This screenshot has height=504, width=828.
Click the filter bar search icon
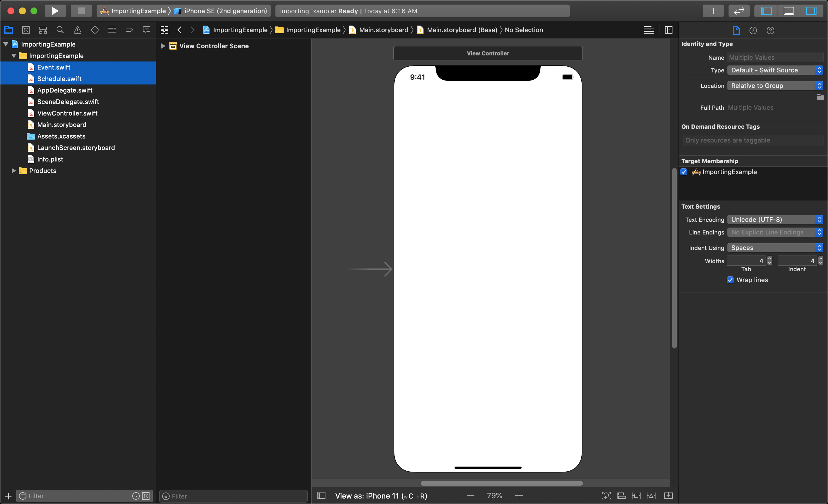tap(22, 496)
